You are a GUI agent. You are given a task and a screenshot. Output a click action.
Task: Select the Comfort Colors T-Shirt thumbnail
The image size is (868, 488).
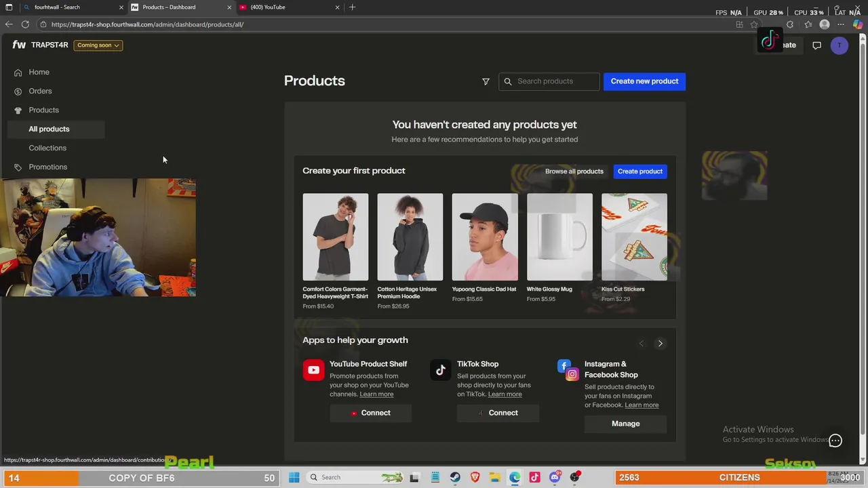pos(336,237)
